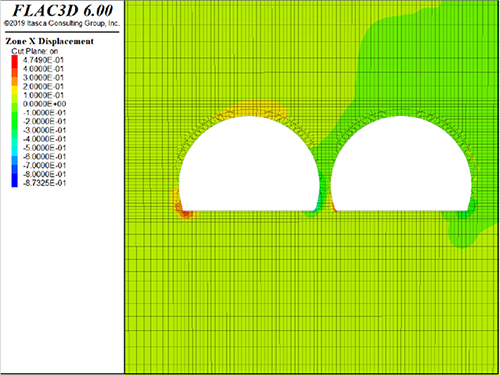The height and width of the screenshot is (375, 500).
Task: Click the -7.0000E-01 legend value
Action: pyautogui.click(x=44, y=165)
